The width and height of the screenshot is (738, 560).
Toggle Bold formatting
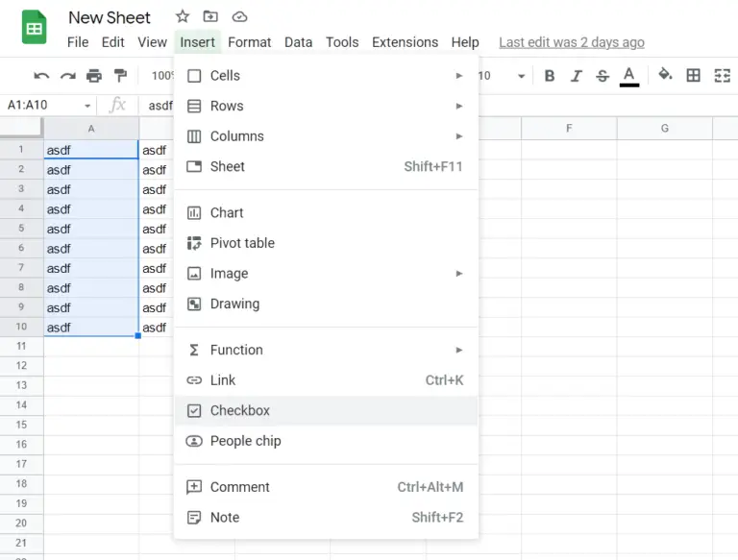[550, 75]
